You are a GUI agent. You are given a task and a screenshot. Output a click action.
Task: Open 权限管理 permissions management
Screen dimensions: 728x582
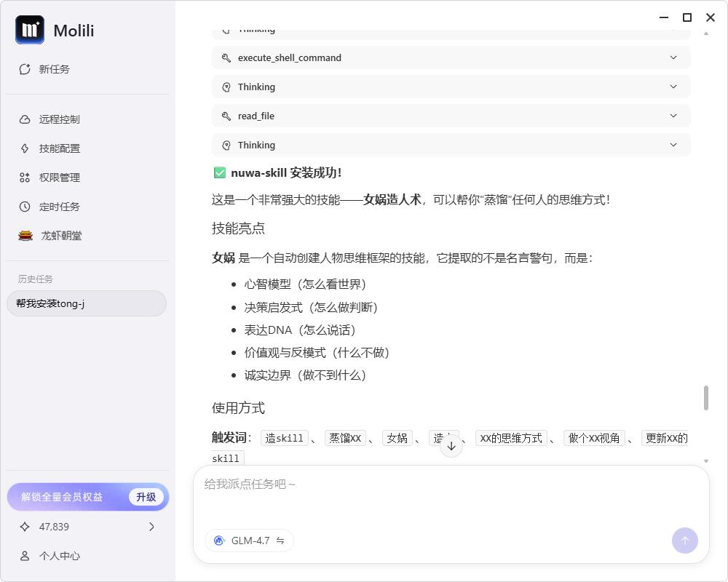pyautogui.click(x=59, y=178)
